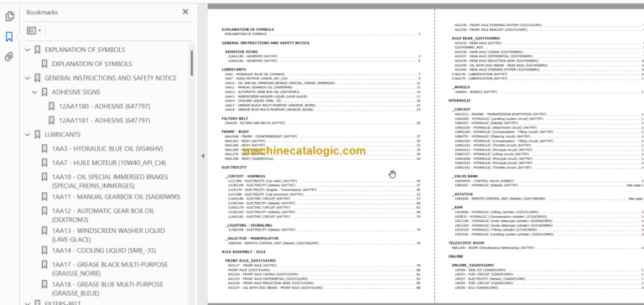Click bookmark ribbon icon beside LUBRICANTS

(37, 135)
